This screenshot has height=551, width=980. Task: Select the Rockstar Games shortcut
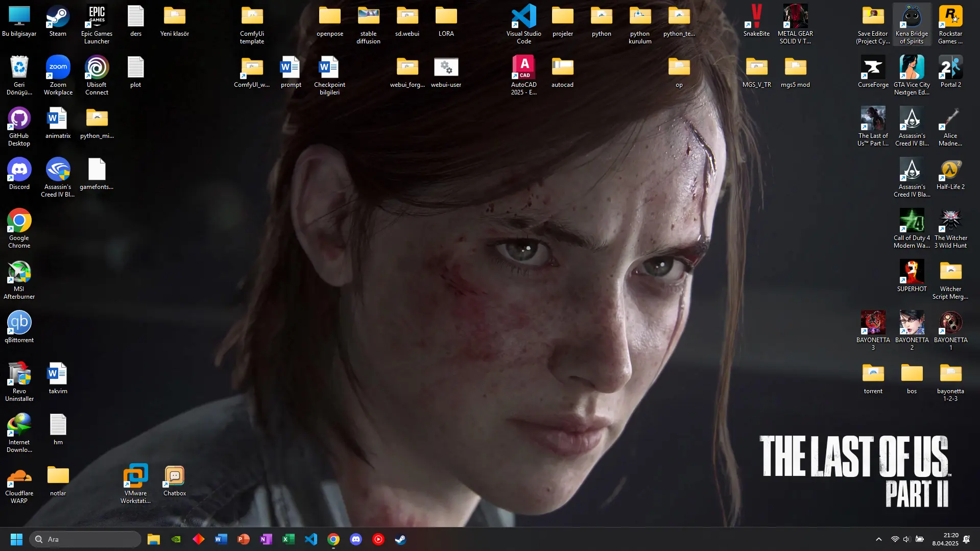[950, 25]
